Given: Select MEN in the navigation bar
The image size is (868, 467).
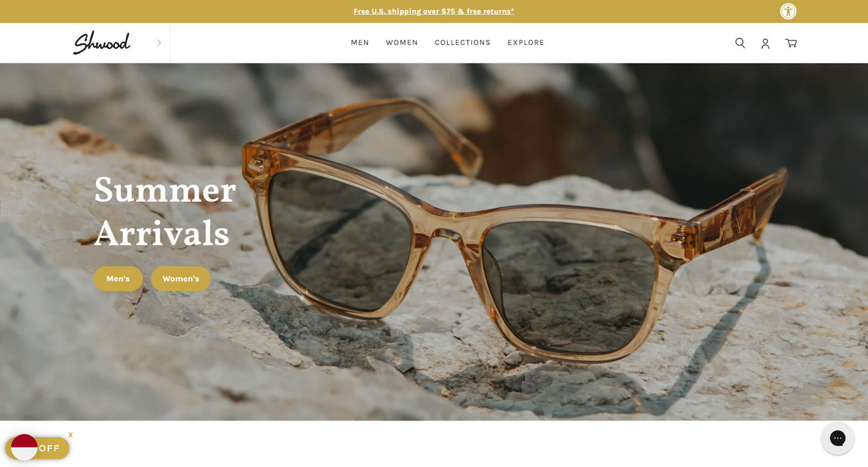Looking at the screenshot, I should pos(360,43).
